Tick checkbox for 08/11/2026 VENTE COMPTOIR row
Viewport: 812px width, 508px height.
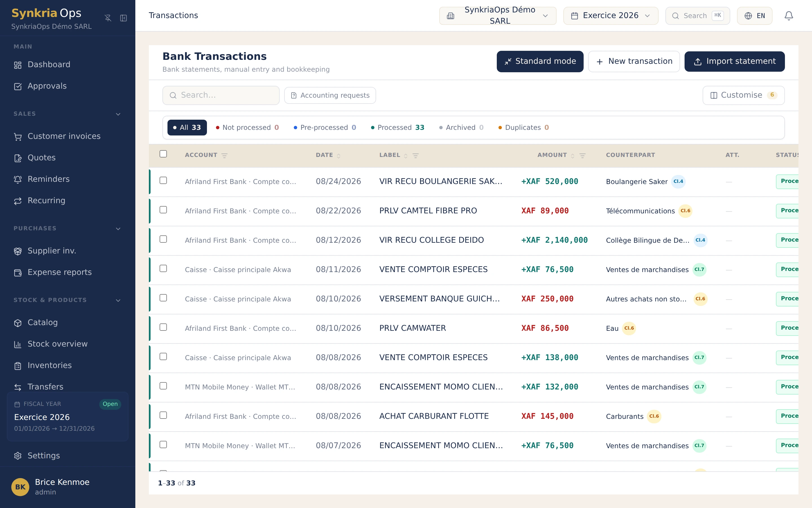[163, 268]
